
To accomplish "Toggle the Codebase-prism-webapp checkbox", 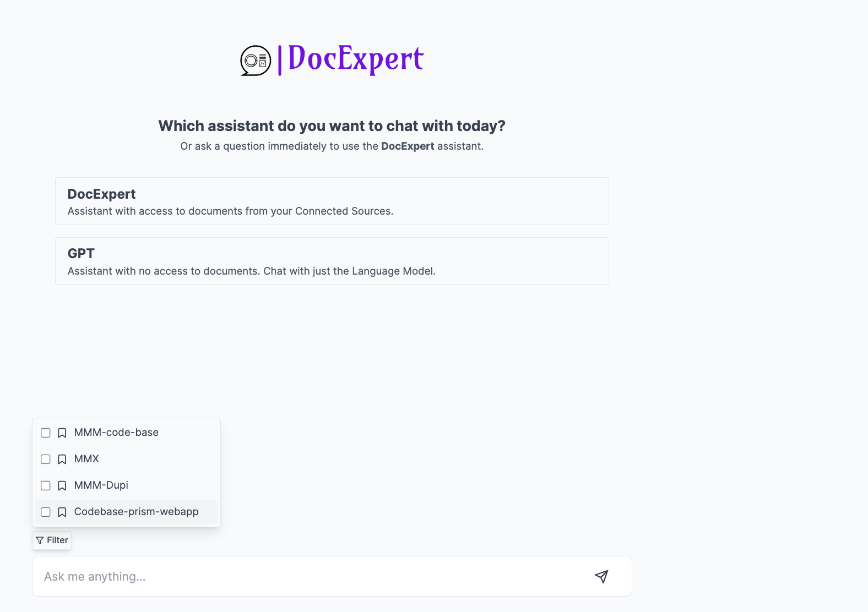I will coord(46,512).
